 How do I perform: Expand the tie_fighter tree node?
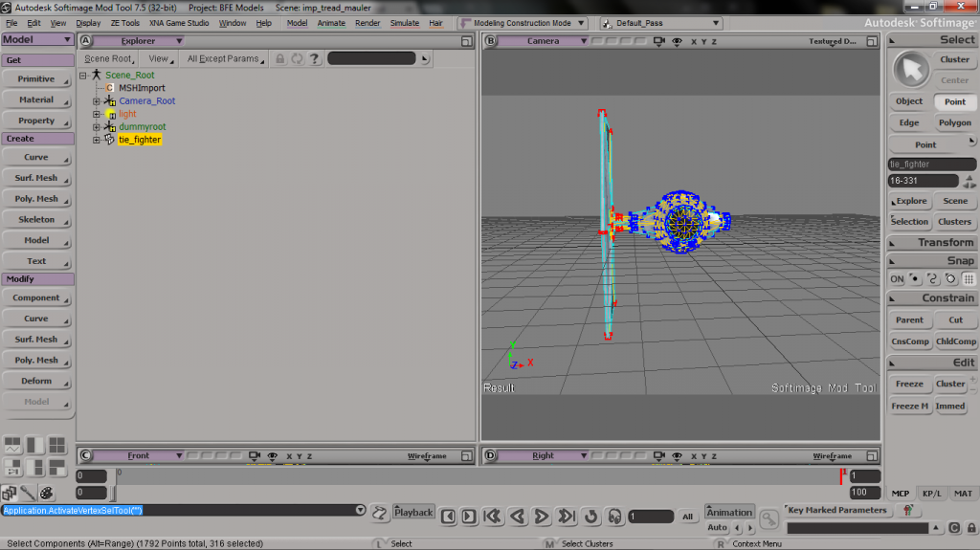coord(97,140)
